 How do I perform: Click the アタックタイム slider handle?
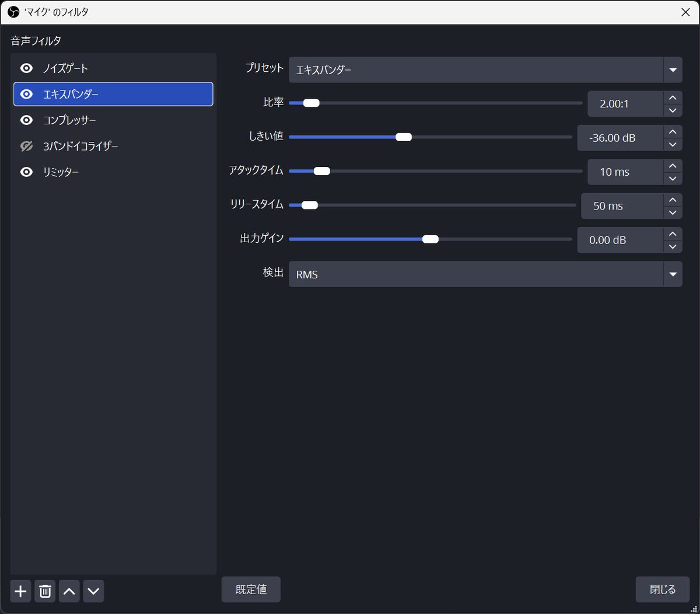pyautogui.click(x=322, y=171)
